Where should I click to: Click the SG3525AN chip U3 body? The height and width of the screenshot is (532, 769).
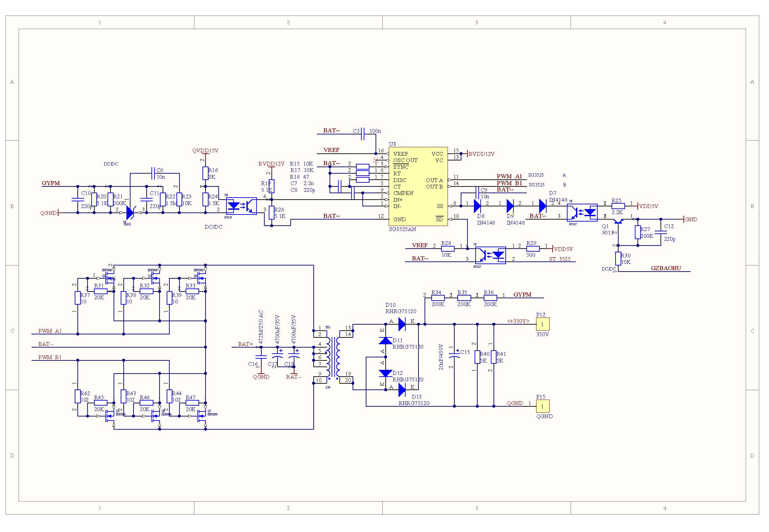click(418, 186)
